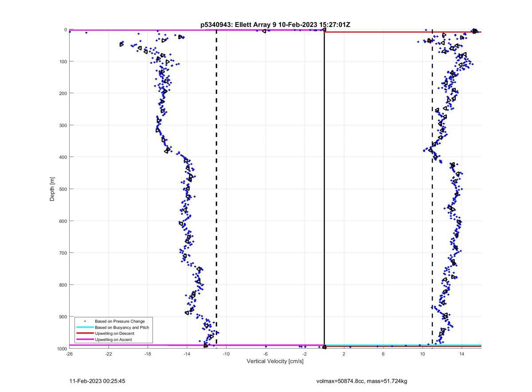Click the magenta line swatch in legend
This screenshot has width=532, height=392.
(x=85, y=340)
